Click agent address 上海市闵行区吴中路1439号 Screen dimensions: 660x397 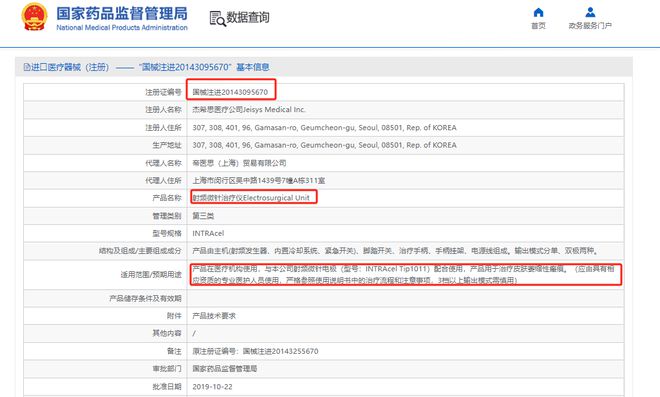pyautogui.click(x=258, y=181)
